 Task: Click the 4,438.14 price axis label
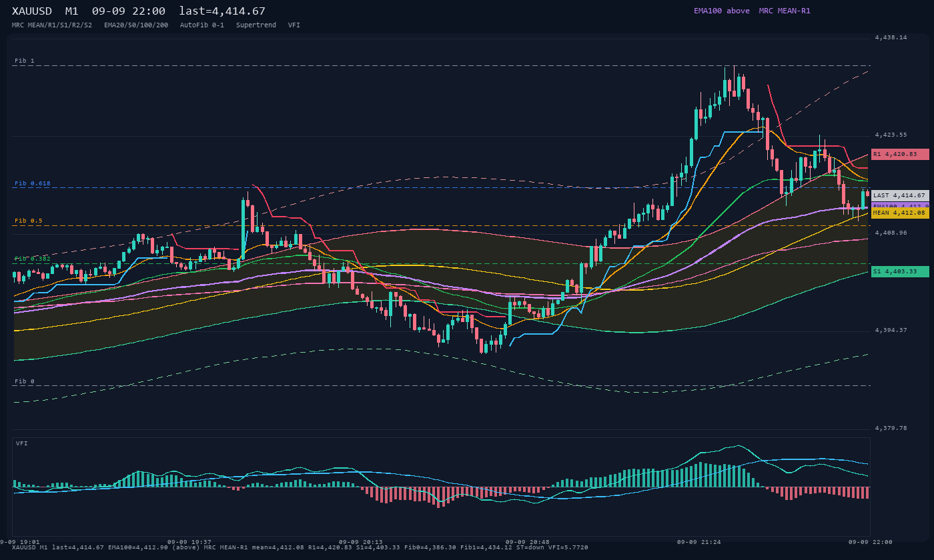coord(891,38)
